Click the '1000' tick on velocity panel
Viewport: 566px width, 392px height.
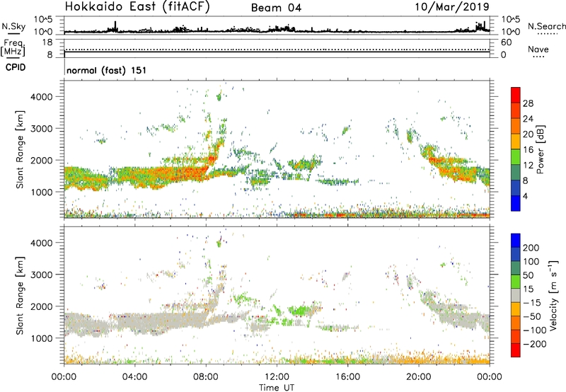click(42, 338)
